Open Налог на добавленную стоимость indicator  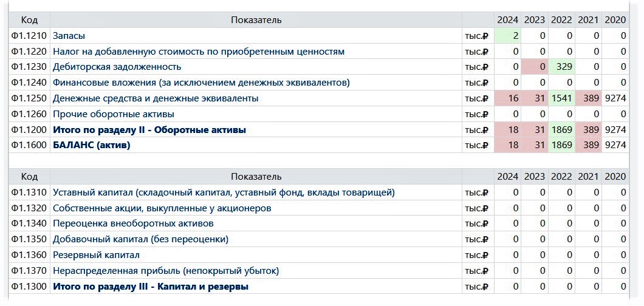[199, 52]
